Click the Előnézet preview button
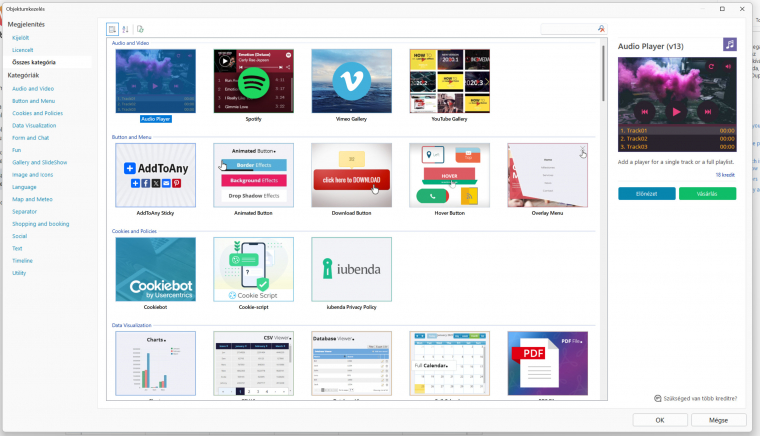The height and width of the screenshot is (436, 760). point(646,194)
